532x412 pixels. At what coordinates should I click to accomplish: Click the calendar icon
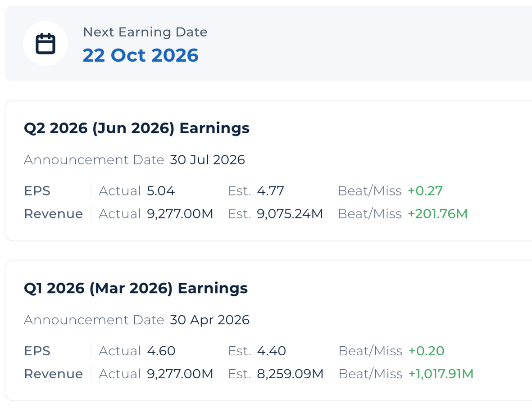click(x=45, y=43)
